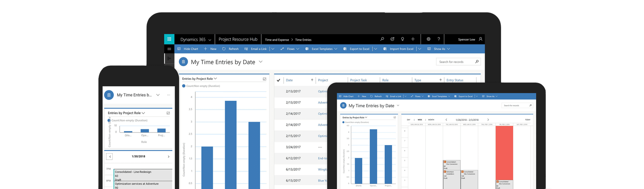644x189 pixels.
Task: Click the Time Entries breadcrumb
Action: (303, 40)
